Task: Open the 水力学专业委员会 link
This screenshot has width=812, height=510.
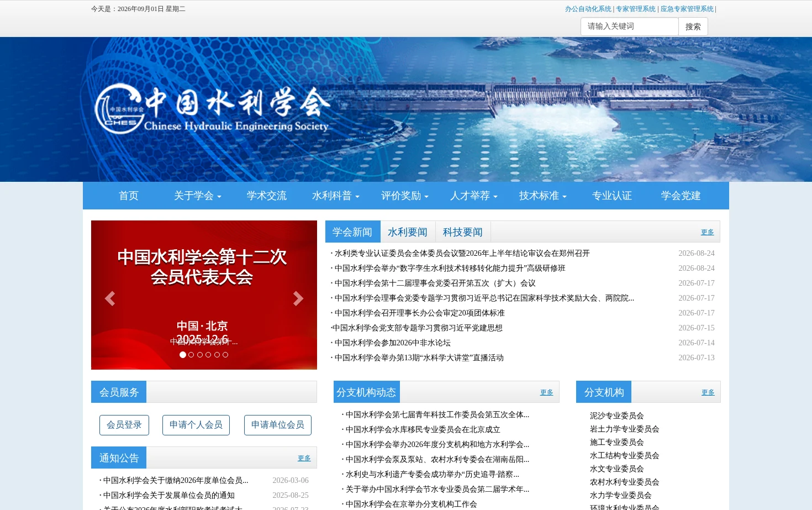Action: [x=621, y=495]
